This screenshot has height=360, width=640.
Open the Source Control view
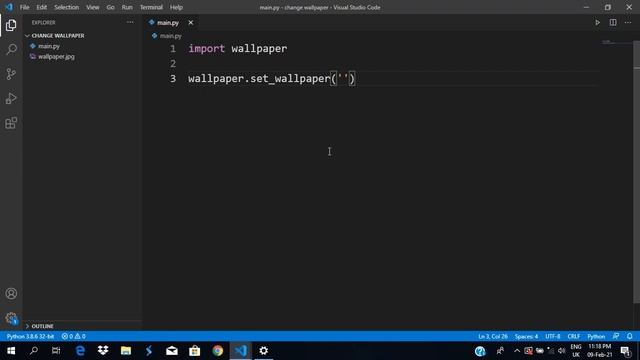[11, 74]
